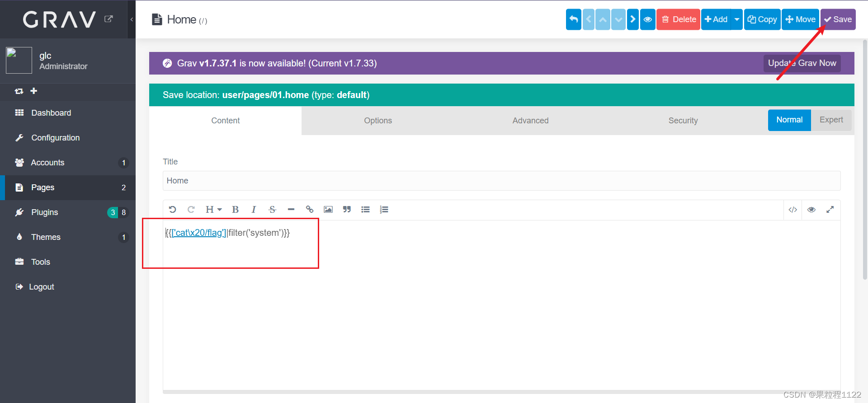The width and height of the screenshot is (868, 403).
Task: Insert a blockquote
Action: 347,210
